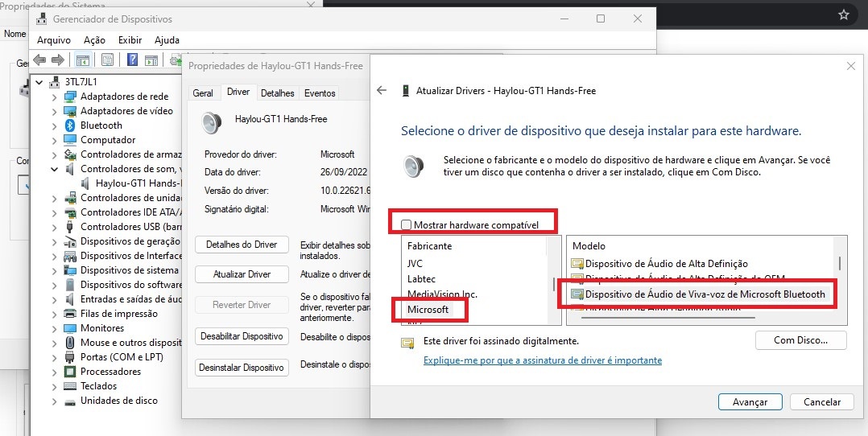Click the Adaptadores de rede icon

pos(70,97)
